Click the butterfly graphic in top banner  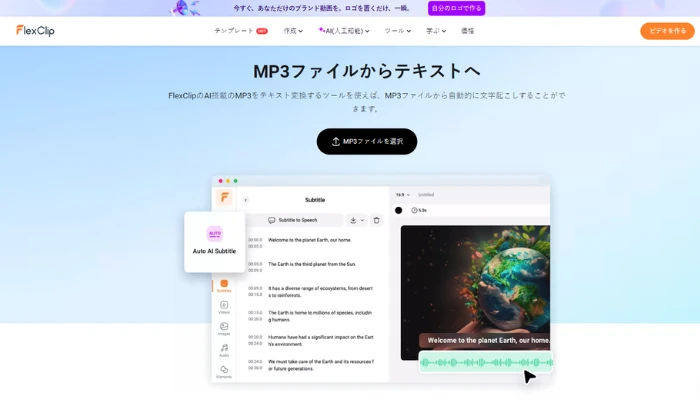point(185,8)
